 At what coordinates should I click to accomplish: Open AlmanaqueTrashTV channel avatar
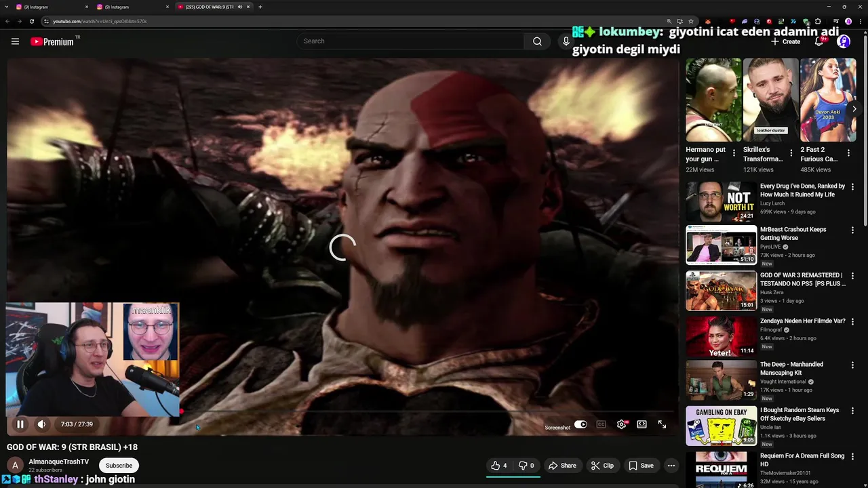(15, 466)
